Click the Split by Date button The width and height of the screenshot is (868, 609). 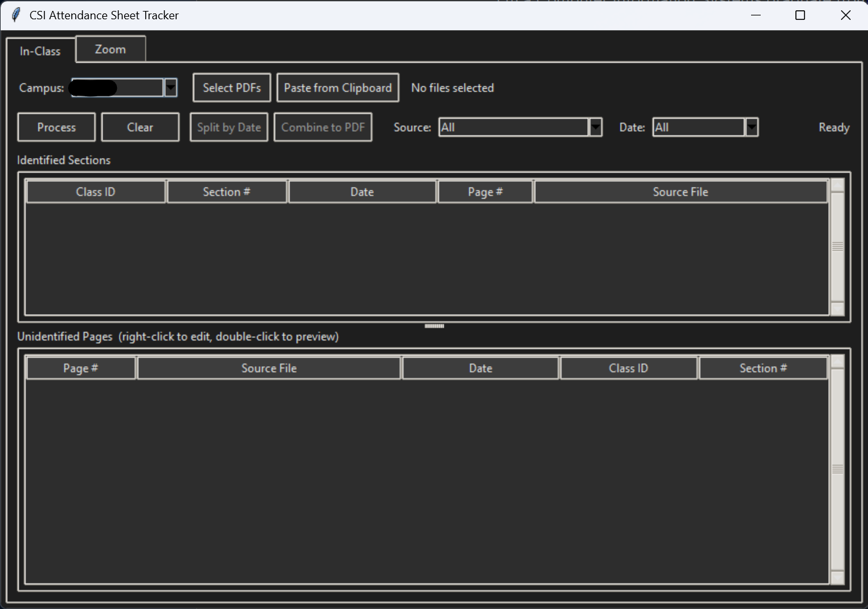click(x=229, y=127)
